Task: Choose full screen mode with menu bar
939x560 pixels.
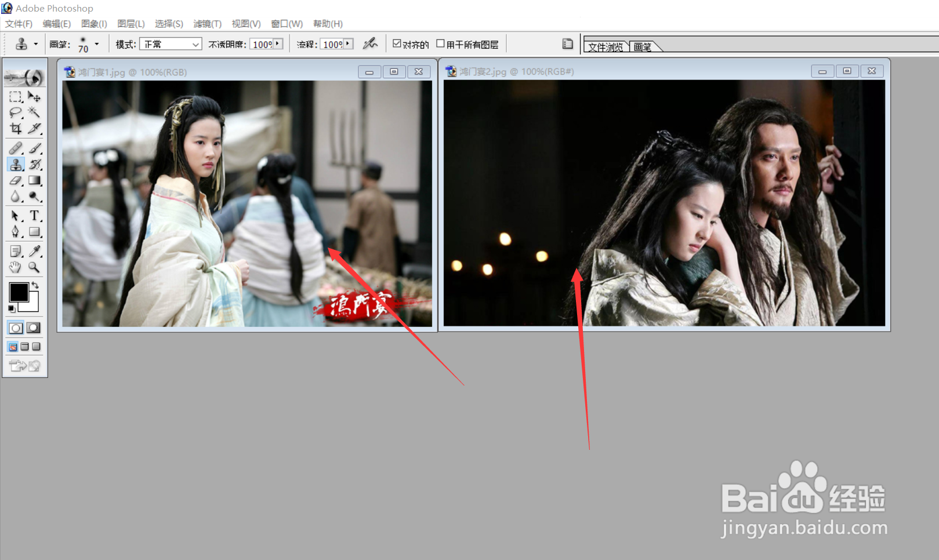Action: [24, 347]
